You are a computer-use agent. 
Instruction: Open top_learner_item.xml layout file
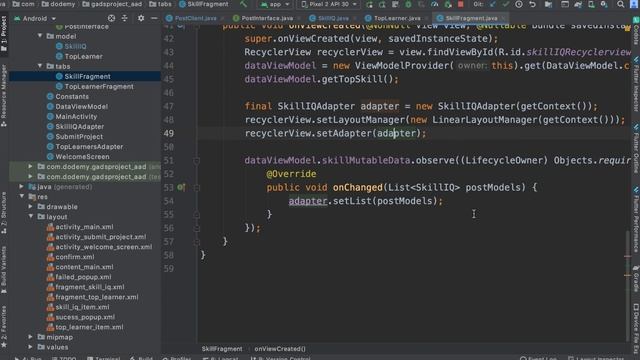pyautogui.click(x=89, y=327)
